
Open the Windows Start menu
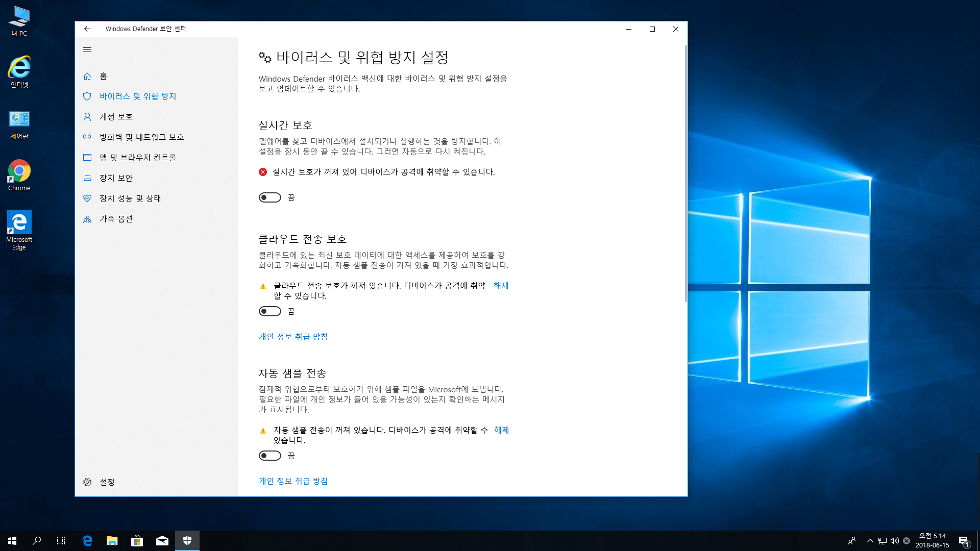pyautogui.click(x=12, y=541)
